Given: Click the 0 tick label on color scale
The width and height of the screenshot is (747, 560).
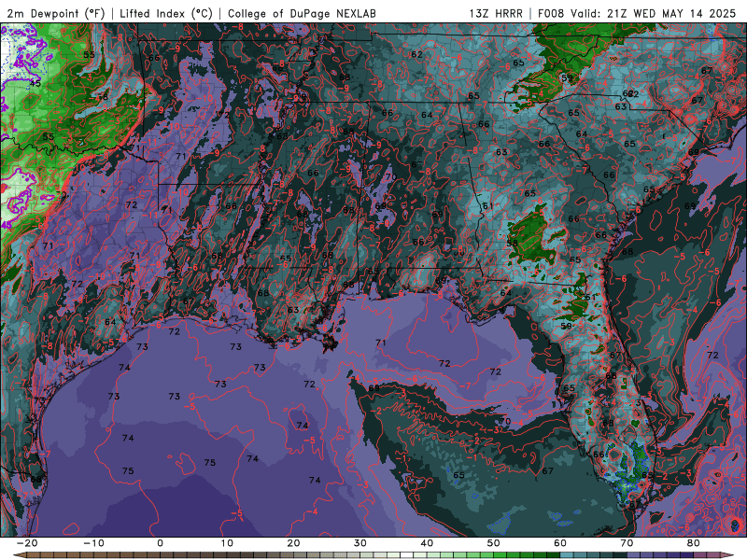Looking at the screenshot, I should (x=160, y=543).
